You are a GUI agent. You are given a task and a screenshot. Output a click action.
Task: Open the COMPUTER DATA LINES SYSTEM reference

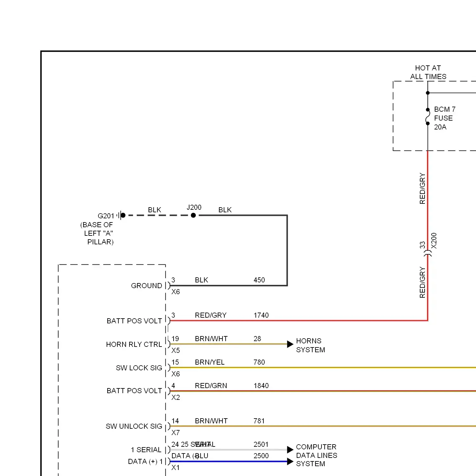tap(317, 455)
